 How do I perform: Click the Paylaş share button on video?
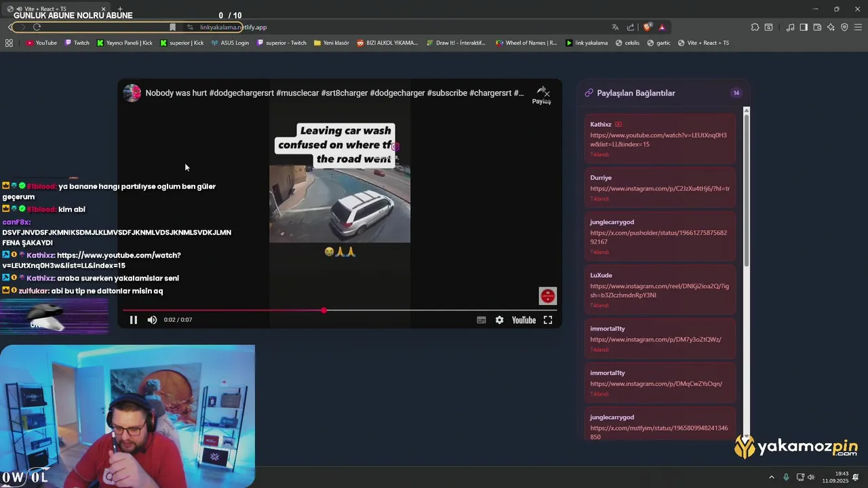(541, 95)
